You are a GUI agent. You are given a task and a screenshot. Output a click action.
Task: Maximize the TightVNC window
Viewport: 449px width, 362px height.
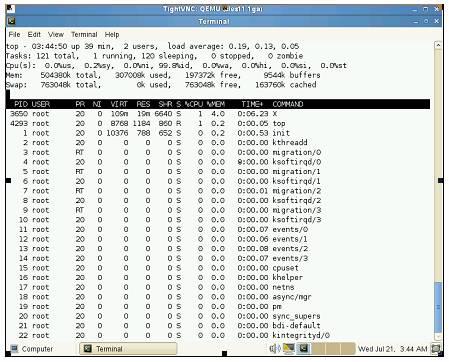click(x=426, y=9)
